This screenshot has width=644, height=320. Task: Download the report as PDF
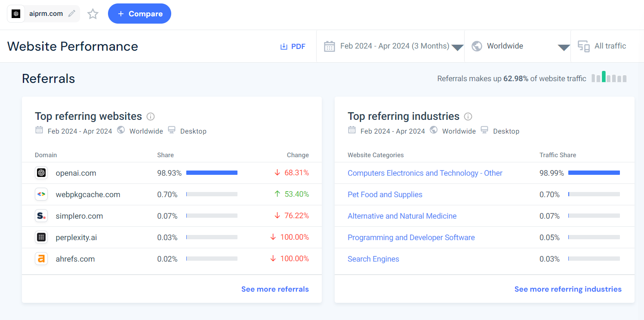pyautogui.click(x=293, y=46)
